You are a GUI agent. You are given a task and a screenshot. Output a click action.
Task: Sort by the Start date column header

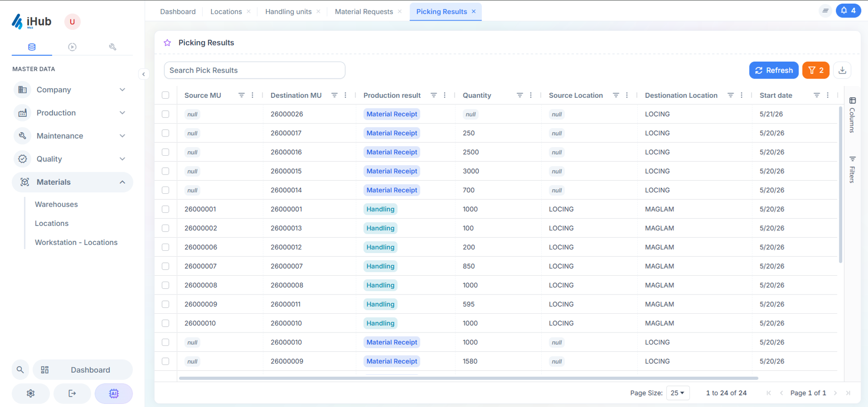[776, 95]
